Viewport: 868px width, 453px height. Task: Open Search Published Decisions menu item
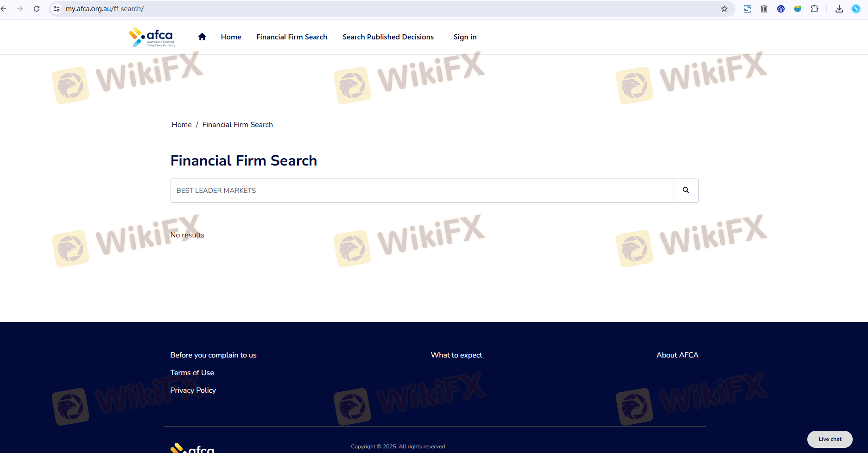(388, 37)
